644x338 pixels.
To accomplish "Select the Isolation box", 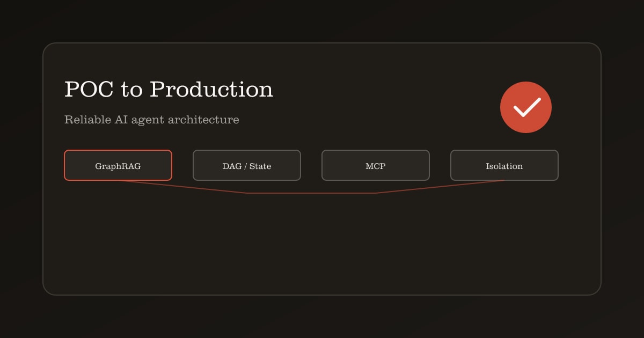I will click(504, 165).
